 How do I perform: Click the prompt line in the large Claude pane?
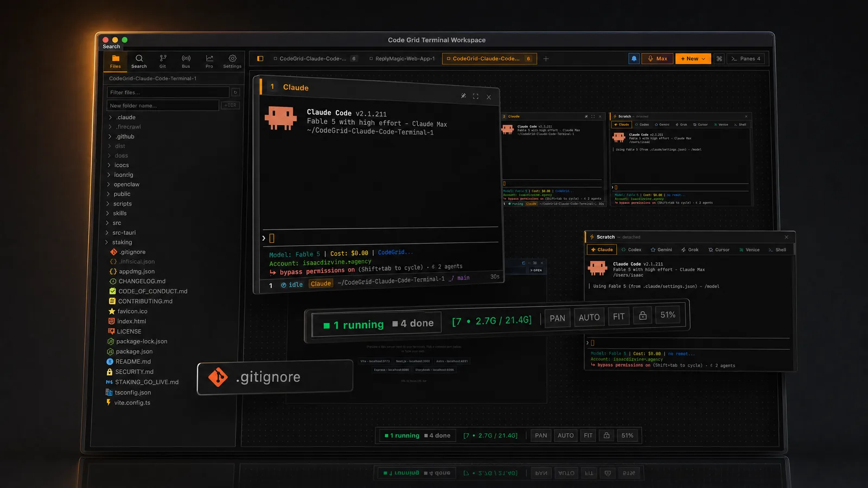click(x=380, y=237)
